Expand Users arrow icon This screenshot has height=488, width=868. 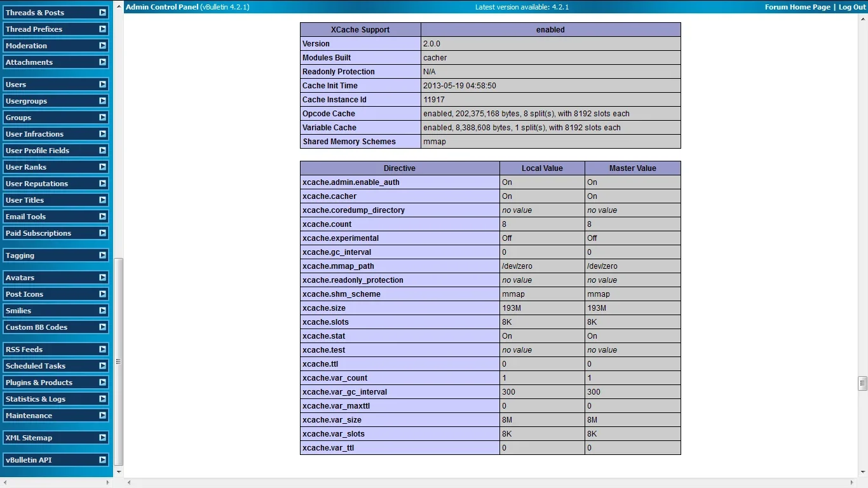click(x=102, y=85)
